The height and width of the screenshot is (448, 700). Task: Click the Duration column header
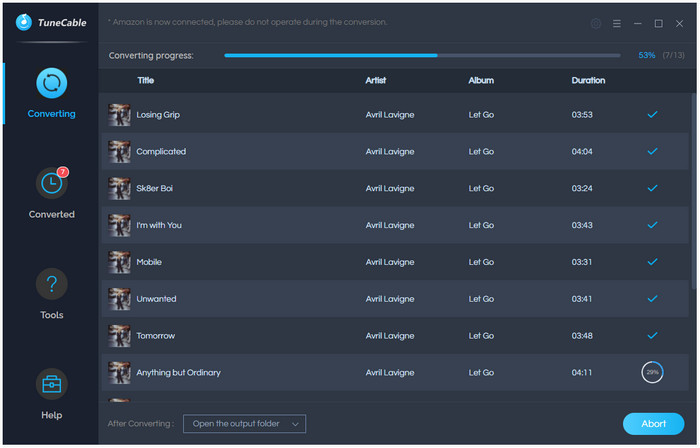tap(588, 80)
